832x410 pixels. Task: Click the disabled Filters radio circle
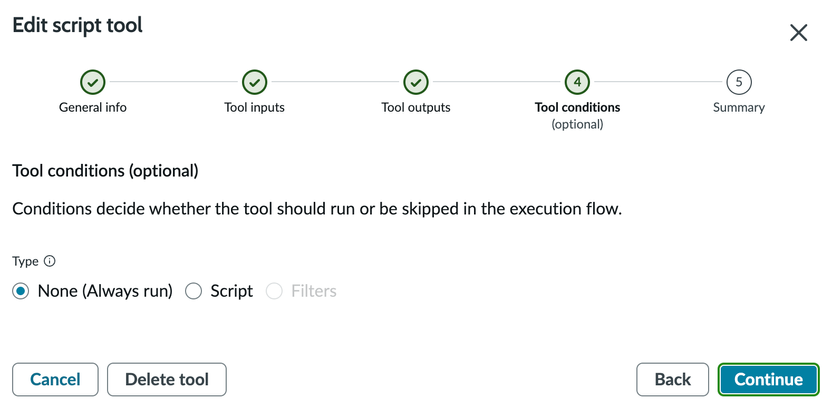click(x=274, y=291)
